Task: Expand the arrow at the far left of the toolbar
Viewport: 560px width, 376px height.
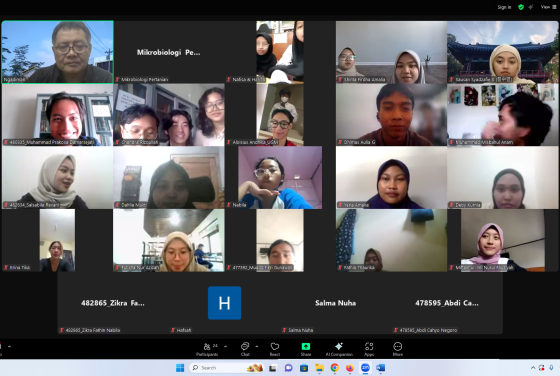Action: tap(9, 346)
